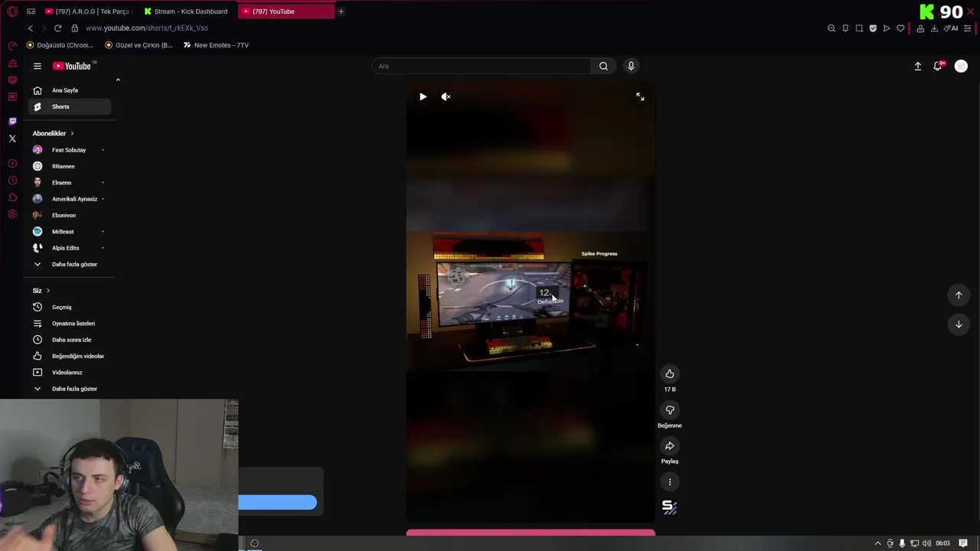The height and width of the screenshot is (551, 980).
Task: Expand Daha fazla göster under subscriptions
Action: tap(69, 264)
